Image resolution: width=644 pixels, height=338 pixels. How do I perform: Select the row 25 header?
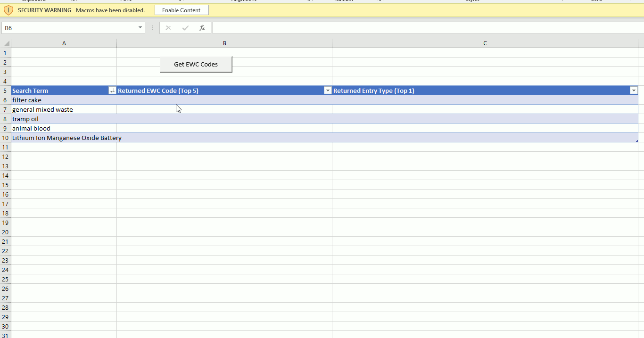6,279
